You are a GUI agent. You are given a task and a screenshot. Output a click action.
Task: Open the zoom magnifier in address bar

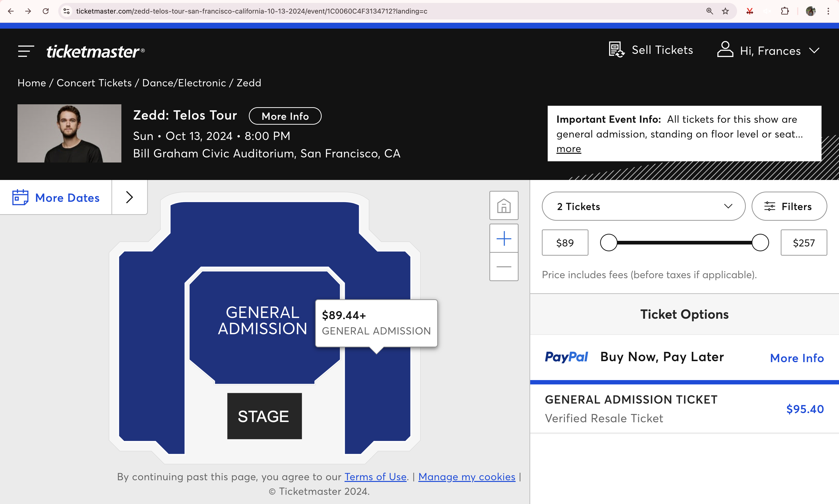pyautogui.click(x=709, y=11)
